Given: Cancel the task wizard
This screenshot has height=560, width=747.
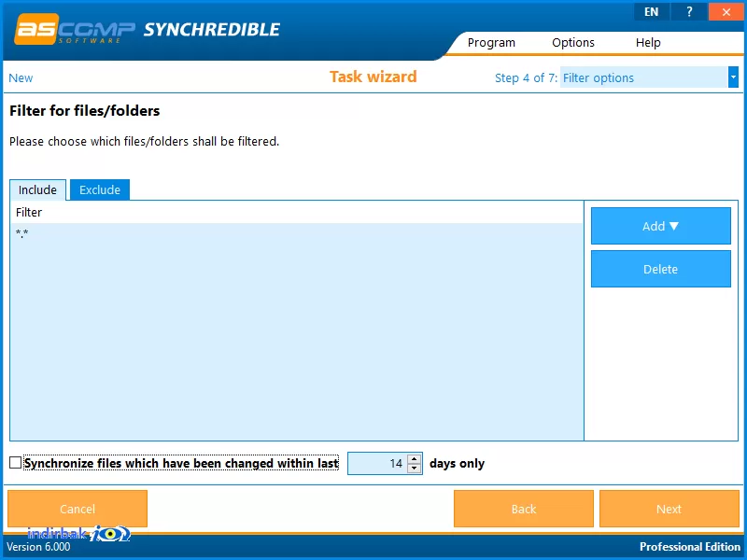Looking at the screenshot, I should click(x=78, y=509).
